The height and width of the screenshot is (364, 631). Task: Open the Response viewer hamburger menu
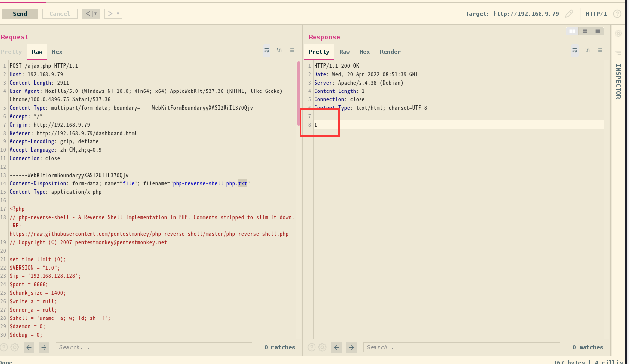[x=600, y=50]
